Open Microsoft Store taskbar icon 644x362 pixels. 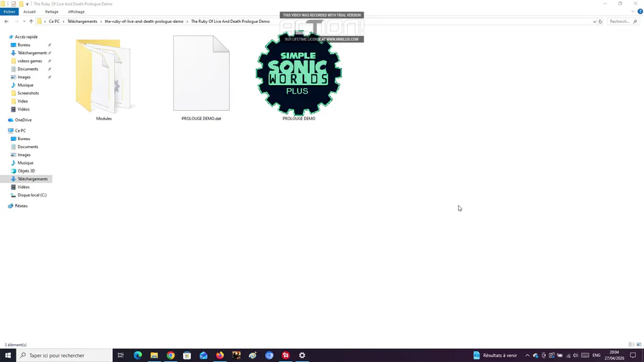point(187,356)
